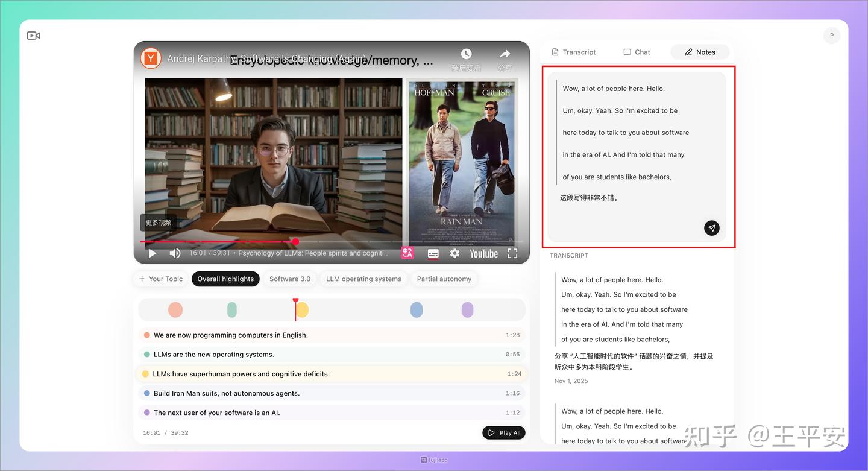The image size is (868, 471).
Task: Expand 更多视频 suggested videos overlay
Action: coord(158,222)
